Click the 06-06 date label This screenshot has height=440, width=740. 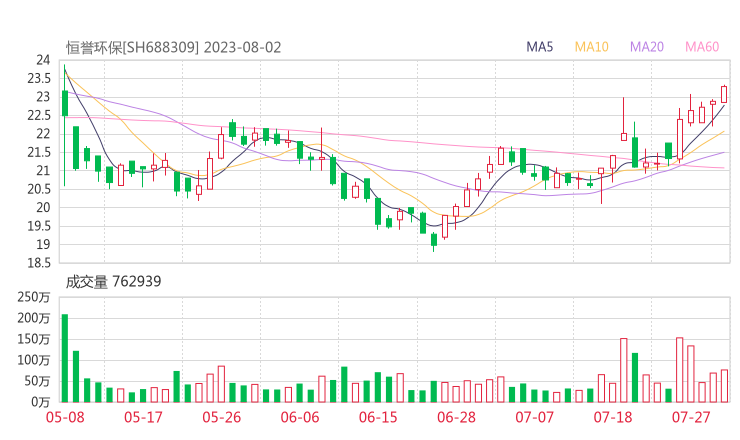(300, 417)
